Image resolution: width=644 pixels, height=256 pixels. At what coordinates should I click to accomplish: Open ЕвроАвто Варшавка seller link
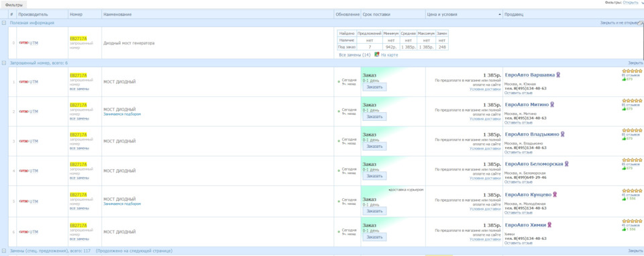530,75
